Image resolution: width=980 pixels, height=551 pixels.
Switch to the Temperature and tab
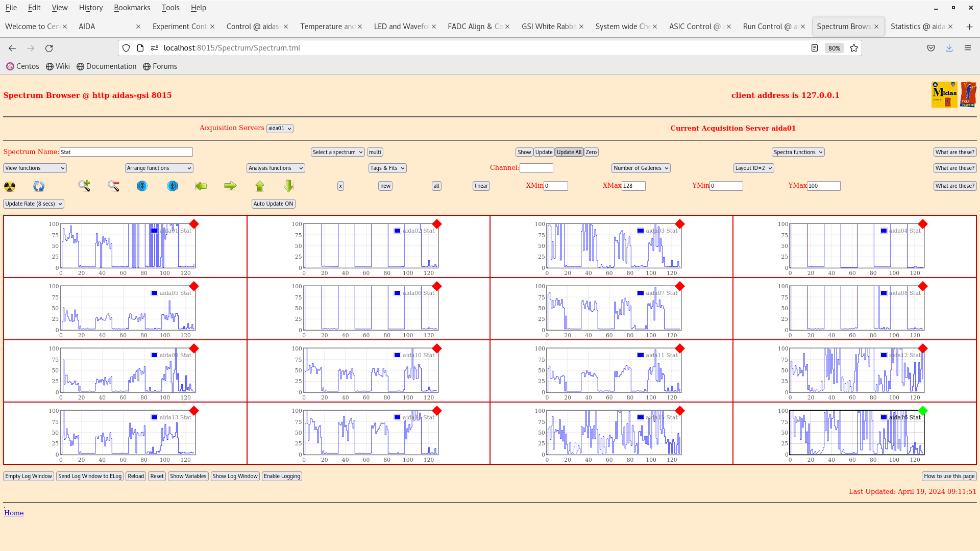(331, 27)
